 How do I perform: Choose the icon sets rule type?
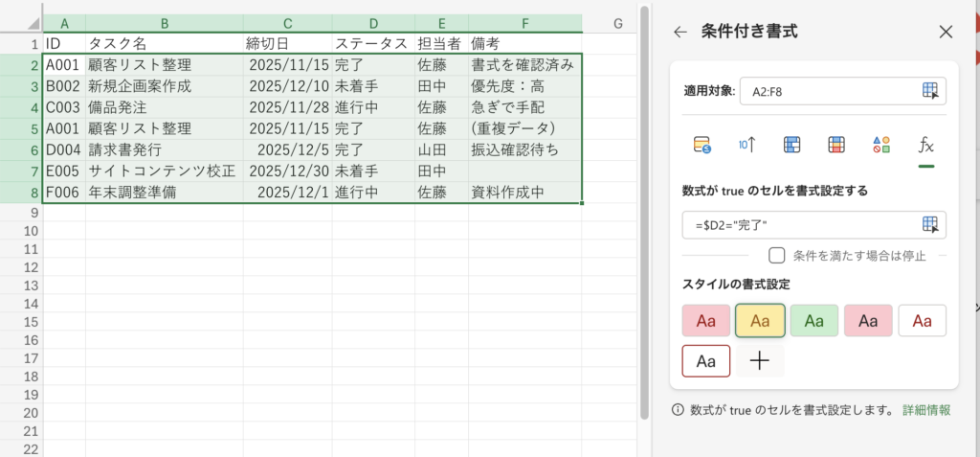881,145
